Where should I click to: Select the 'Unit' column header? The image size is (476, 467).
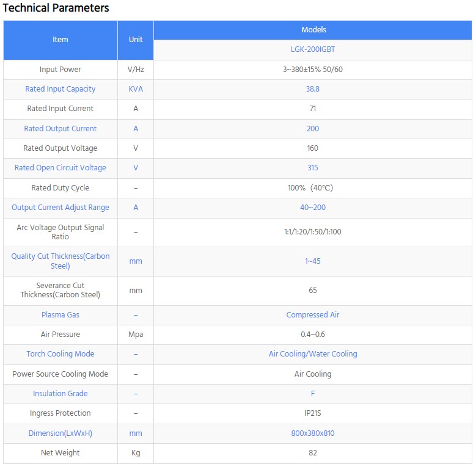pos(136,40)
